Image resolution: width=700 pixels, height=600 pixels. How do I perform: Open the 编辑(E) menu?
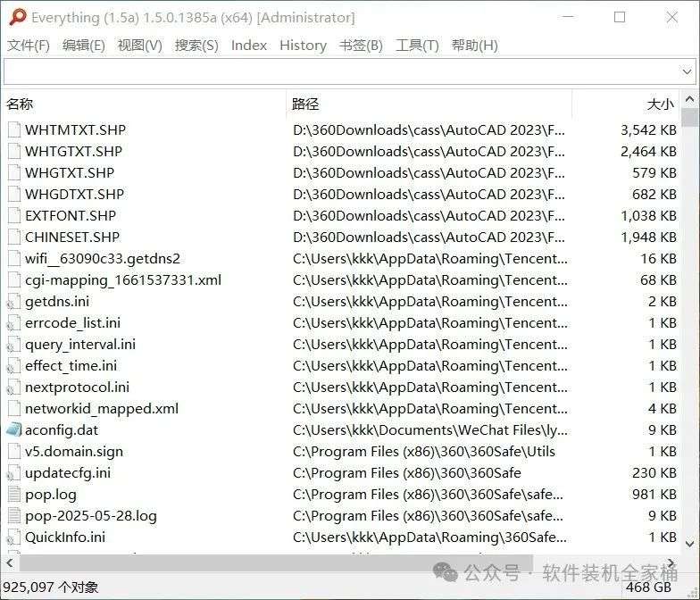click(x=84, y=45)
